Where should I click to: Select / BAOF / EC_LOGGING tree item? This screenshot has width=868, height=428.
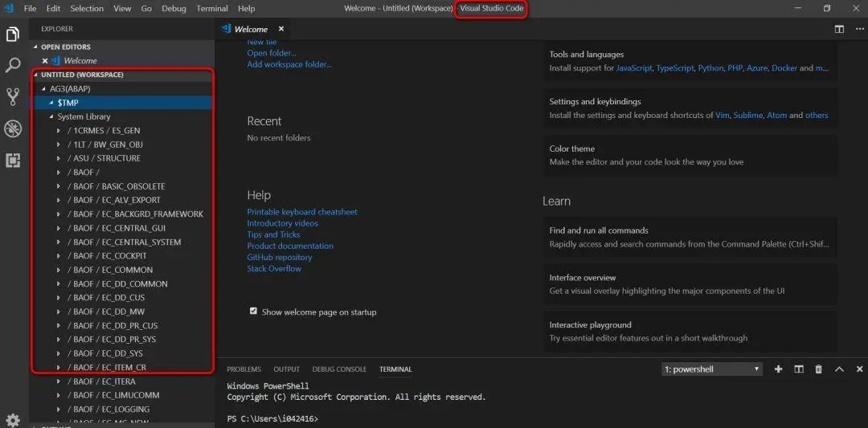pyautogui.click(x=122, y=410)
